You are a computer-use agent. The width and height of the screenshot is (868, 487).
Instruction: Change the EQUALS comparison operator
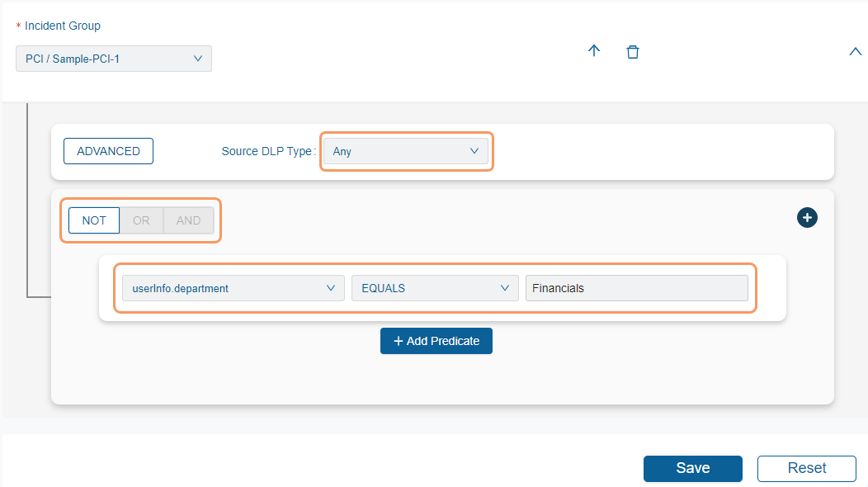(435, 287)
